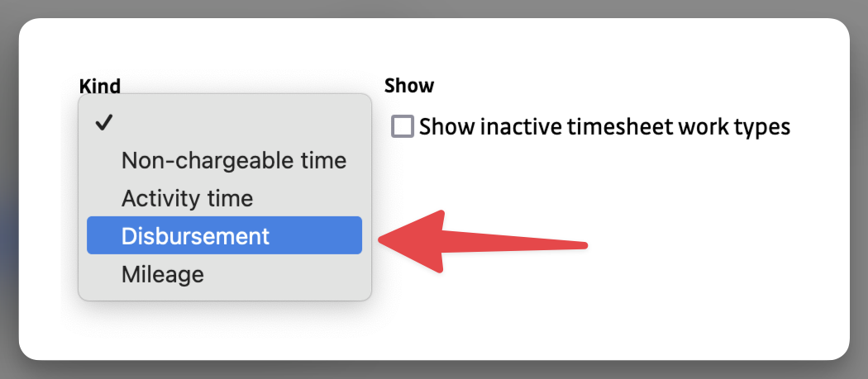Click the Kind field label

pyautogui.click(x=100, y=85)
